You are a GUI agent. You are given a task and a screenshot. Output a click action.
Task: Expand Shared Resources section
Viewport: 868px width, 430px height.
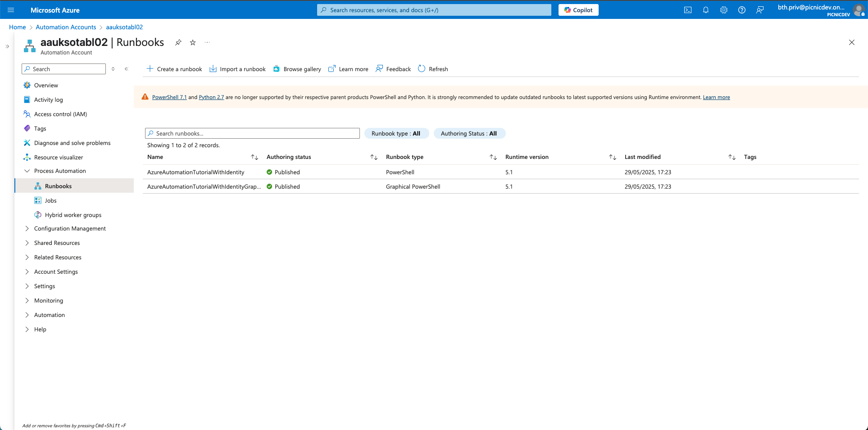[x=27, y=243]
